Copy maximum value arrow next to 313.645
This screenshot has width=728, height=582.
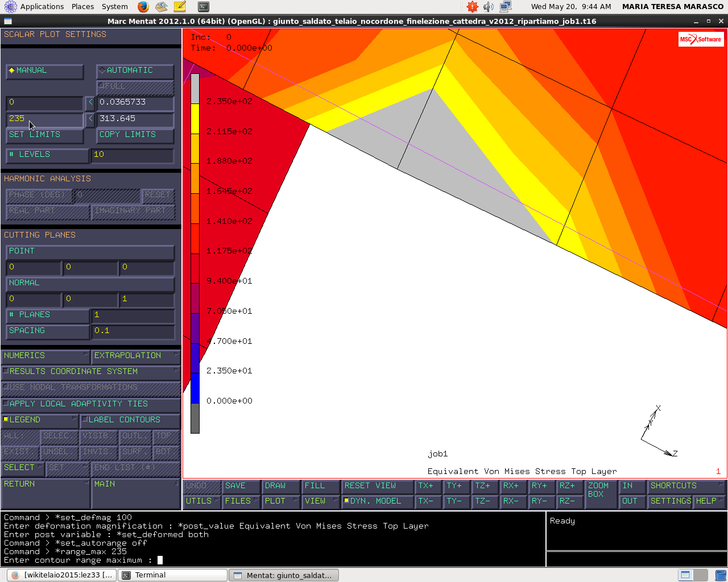pyautogui.click(x=90, y=119)
